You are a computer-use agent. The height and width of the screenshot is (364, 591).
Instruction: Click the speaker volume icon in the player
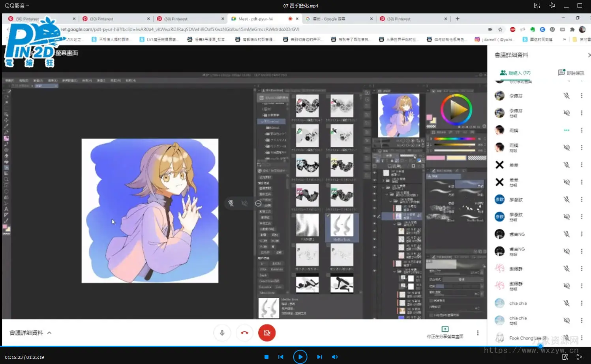pos(335,357)
